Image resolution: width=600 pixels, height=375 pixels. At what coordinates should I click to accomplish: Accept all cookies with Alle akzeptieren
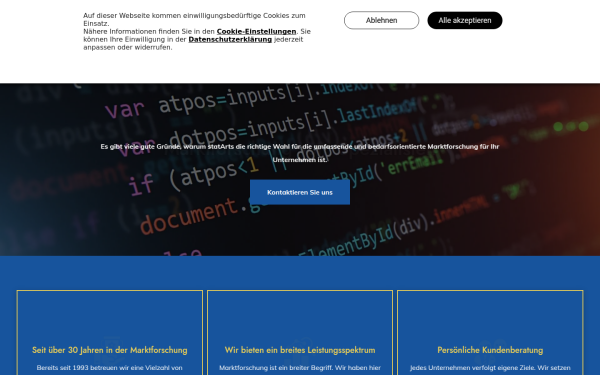[465, 20]
